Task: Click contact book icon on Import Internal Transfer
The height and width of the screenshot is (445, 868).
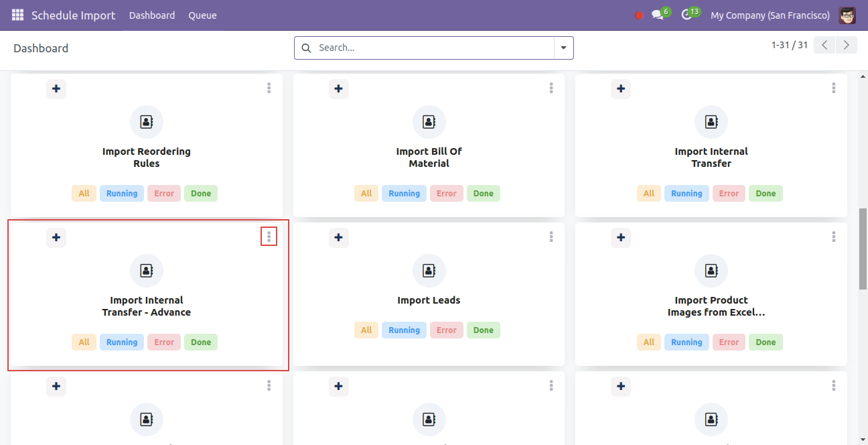Action: pyautogui.click(x=711, y=122)
